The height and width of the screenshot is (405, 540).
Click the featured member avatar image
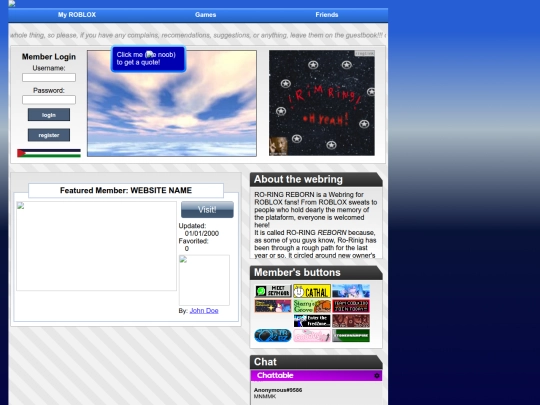tap(204, 280)
